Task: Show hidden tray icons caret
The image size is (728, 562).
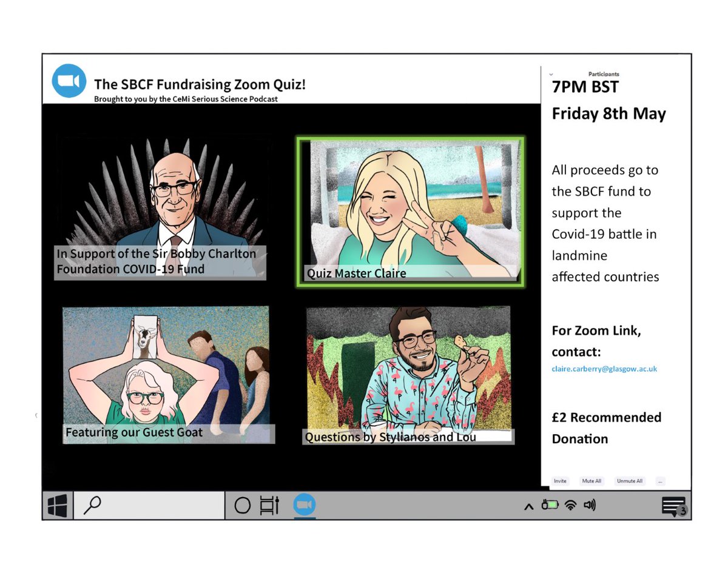Action: tap(528, 506)
